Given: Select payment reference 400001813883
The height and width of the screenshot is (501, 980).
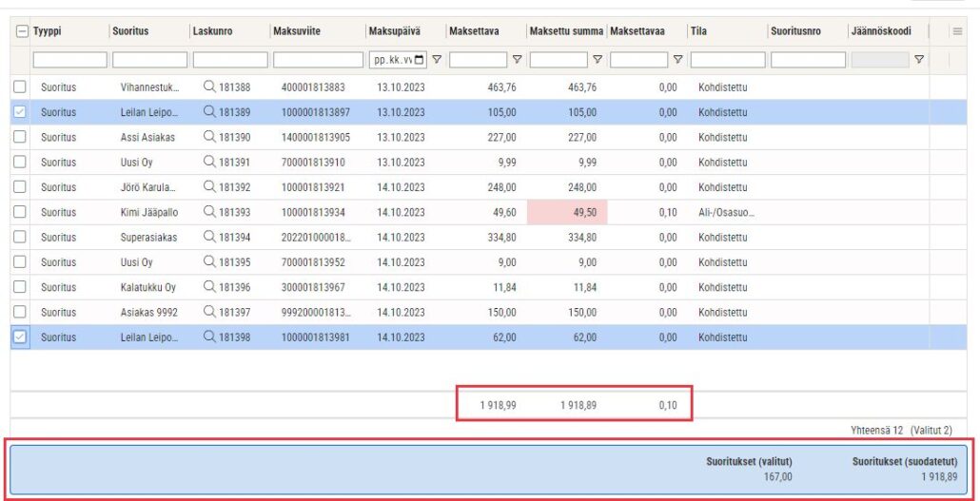Looking at the screenshot, I should [x=312, y=87].
